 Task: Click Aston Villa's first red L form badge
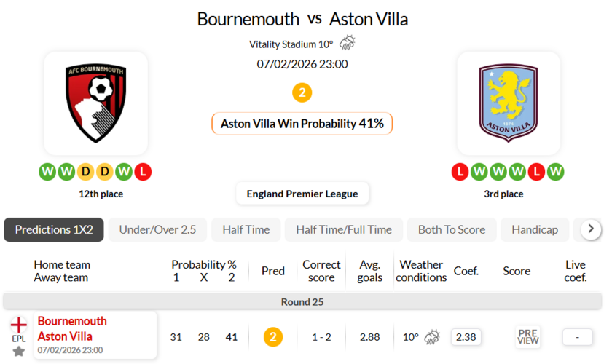(x=460, y=173)
